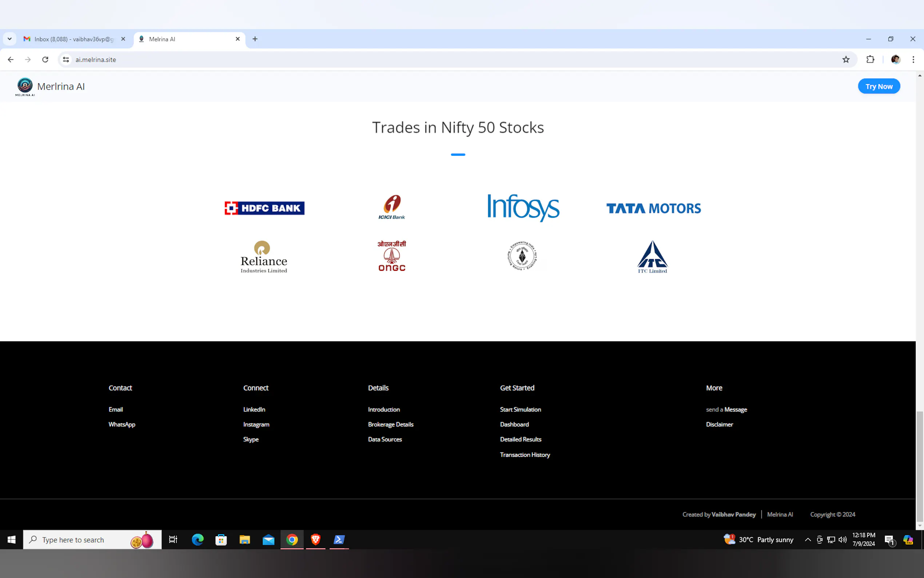Click the Infosys logo
924x578 pixels.
click(x=523, y=207)
